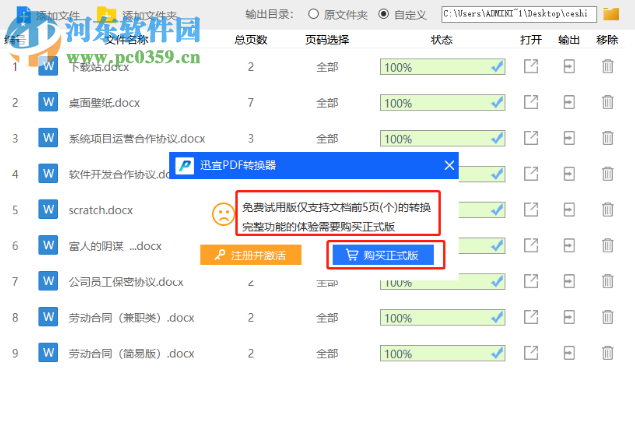The height and width of the screenshot is (430, 635).
Task: Open converted 劳动合同（简易版）.docx
Action: (x=531, y=353)
